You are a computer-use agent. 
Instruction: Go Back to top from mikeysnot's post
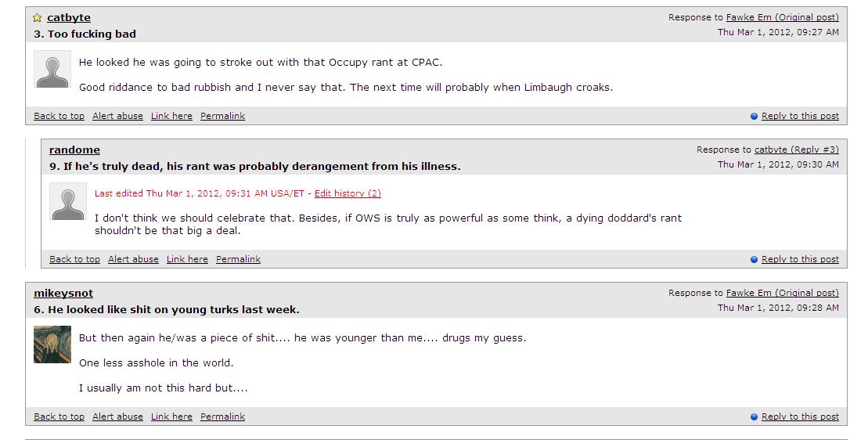click(59, 417)
